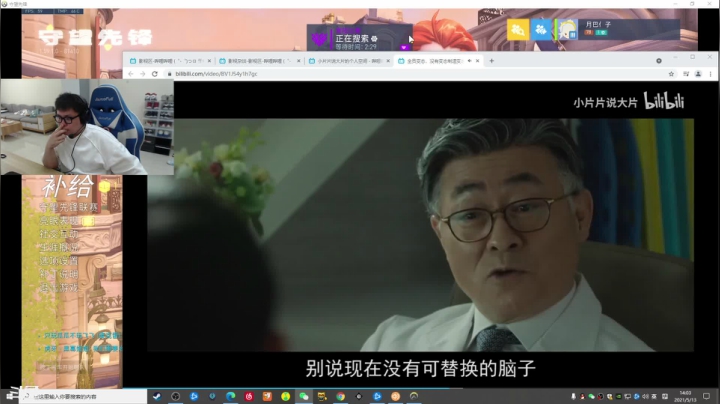Open the green round taskbar icon
This screenshot has width=720, height=404.
click(x=286, y=396)
